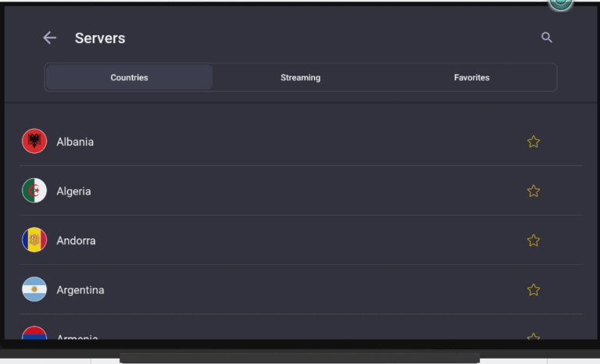Select the Algeria server name
Image resolution: width=600 pixels, height=364 pixels.
74,191
